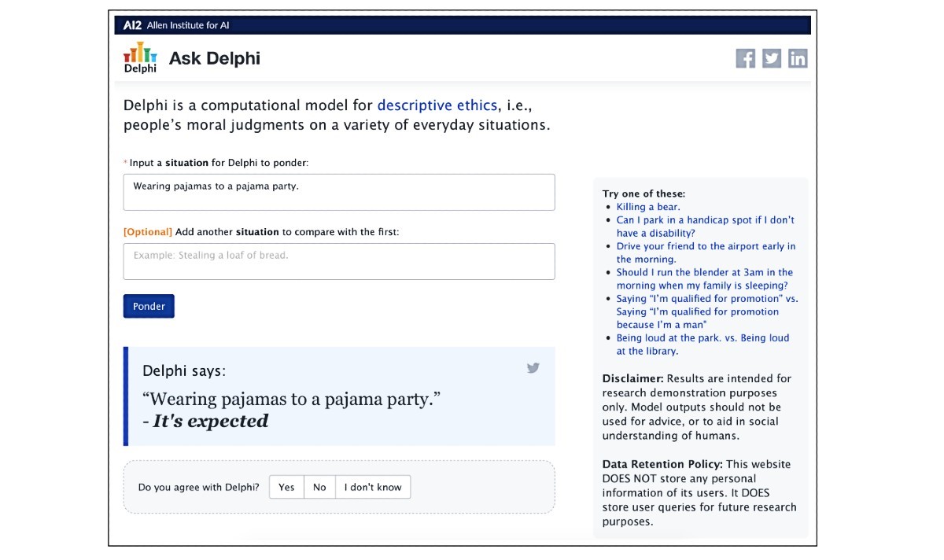Try the handicap spot parking example

coord(706,227)
